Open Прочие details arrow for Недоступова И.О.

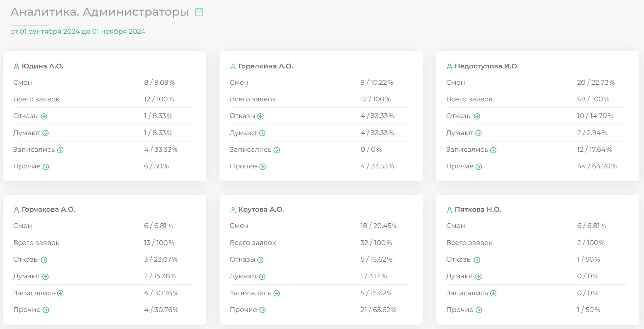pos(479,167)
